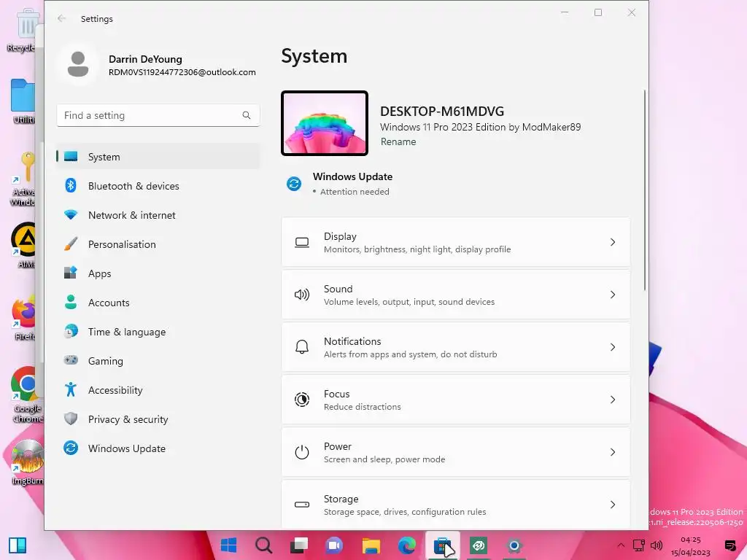Click the Privacy & security shield icon

pyautogui.click(x=71, y=419)
